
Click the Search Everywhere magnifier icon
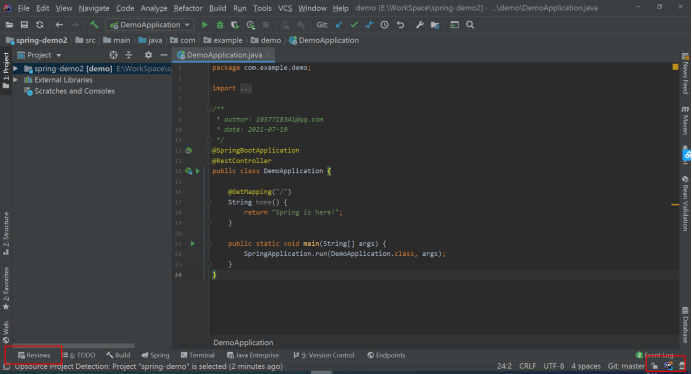470,25
